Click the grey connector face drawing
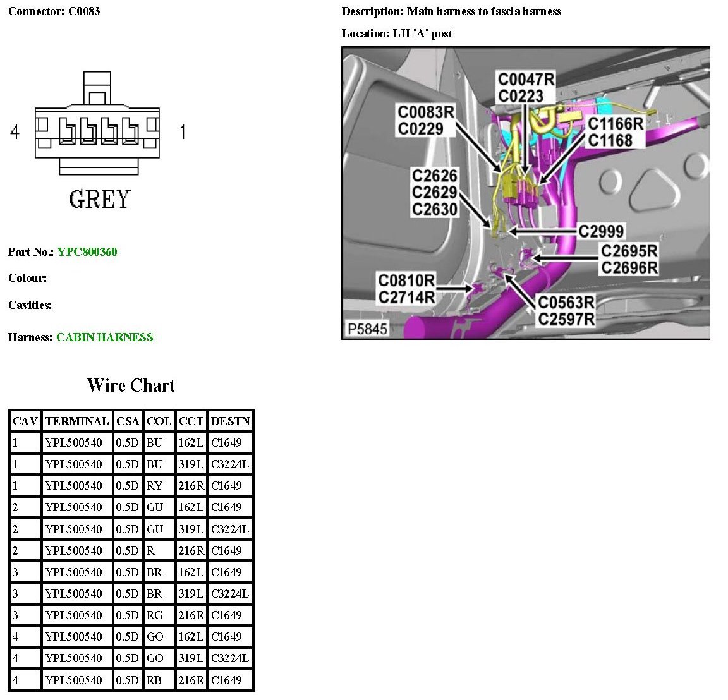This screenshot has width=728, height=700. 97,123
